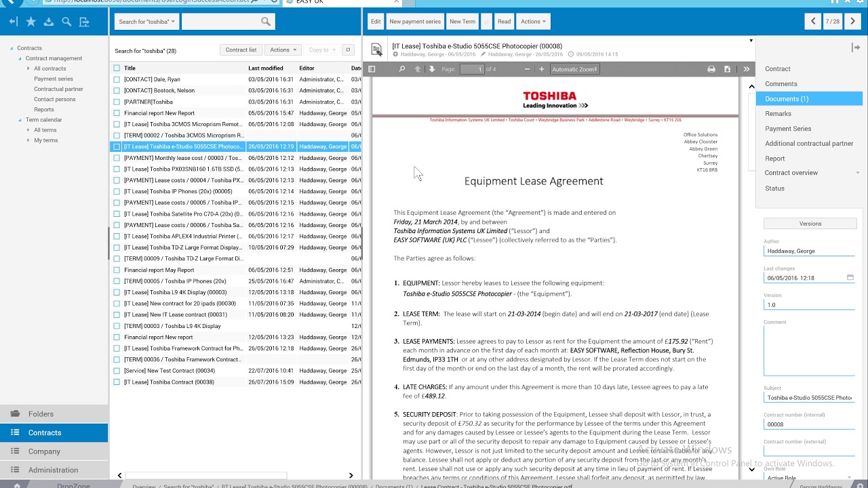The width and height of the screenshot is (868, 488).
Task: Open the Folders navigation section
Action: click(54, 414)
